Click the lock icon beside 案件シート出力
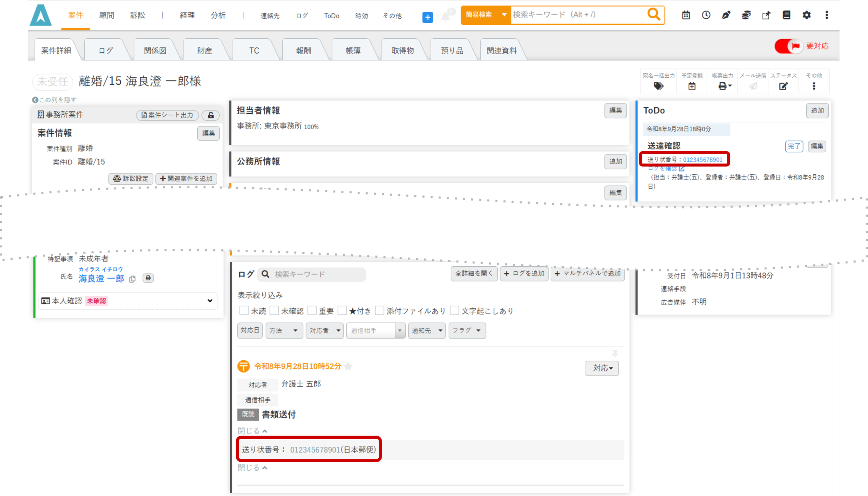Image resolution: width=868 pixels, height=496 pixels. point(211,115)
